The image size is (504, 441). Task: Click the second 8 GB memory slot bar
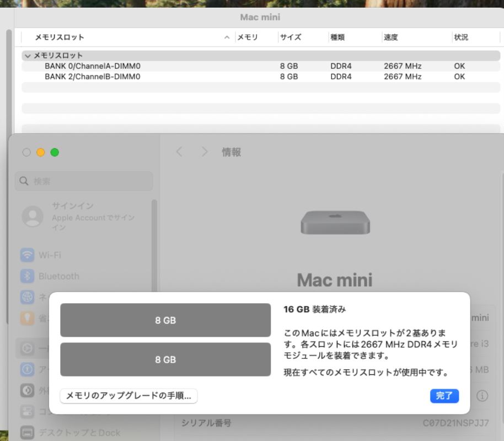tap(165, 359)
